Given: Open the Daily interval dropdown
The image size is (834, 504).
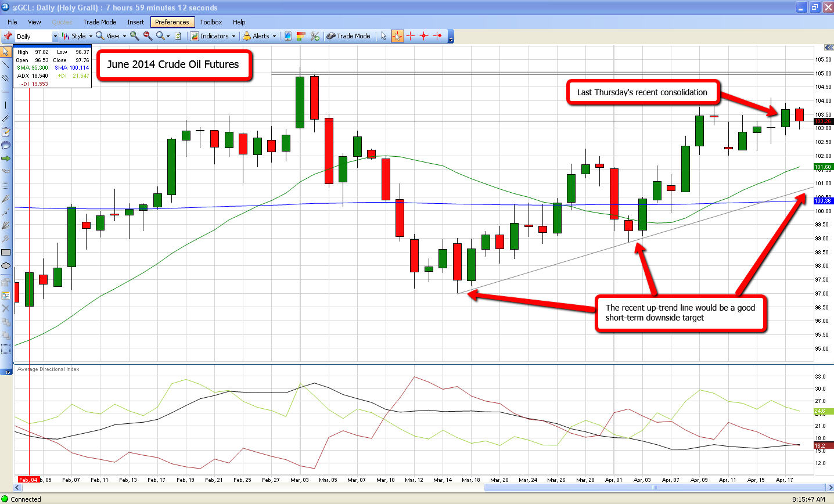Looking at the screenshot, I should point(55,37).
